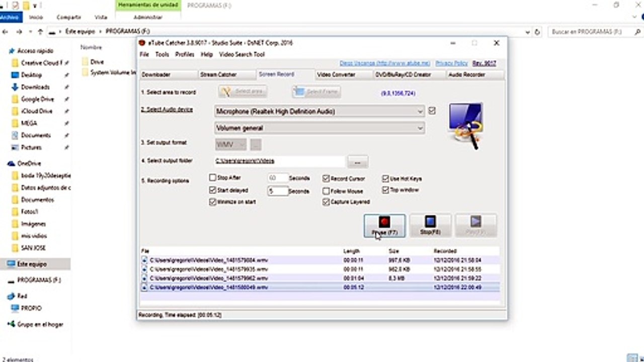Stop recording with the Stop (F8) button

430,225
